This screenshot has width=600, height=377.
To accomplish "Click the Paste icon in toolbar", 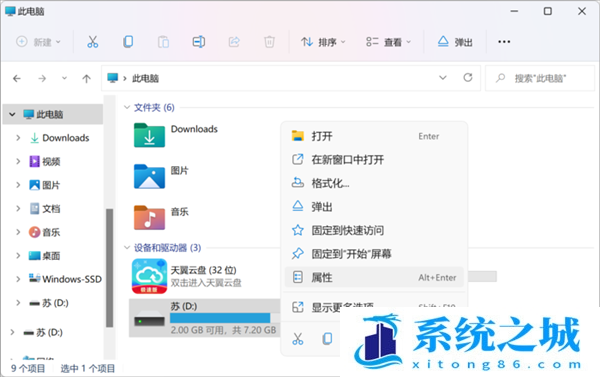I will [x=163, y=42].
